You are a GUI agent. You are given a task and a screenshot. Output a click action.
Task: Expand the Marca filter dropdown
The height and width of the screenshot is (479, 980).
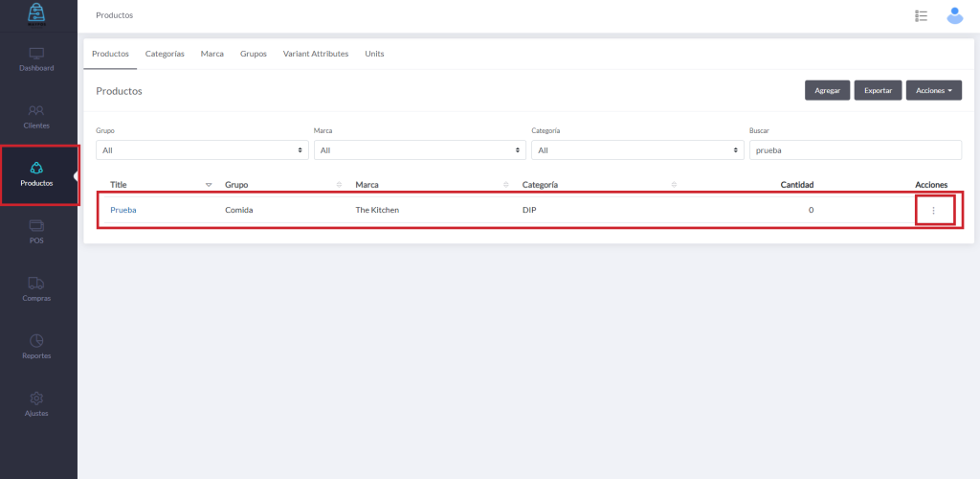(x=419, y=150)
